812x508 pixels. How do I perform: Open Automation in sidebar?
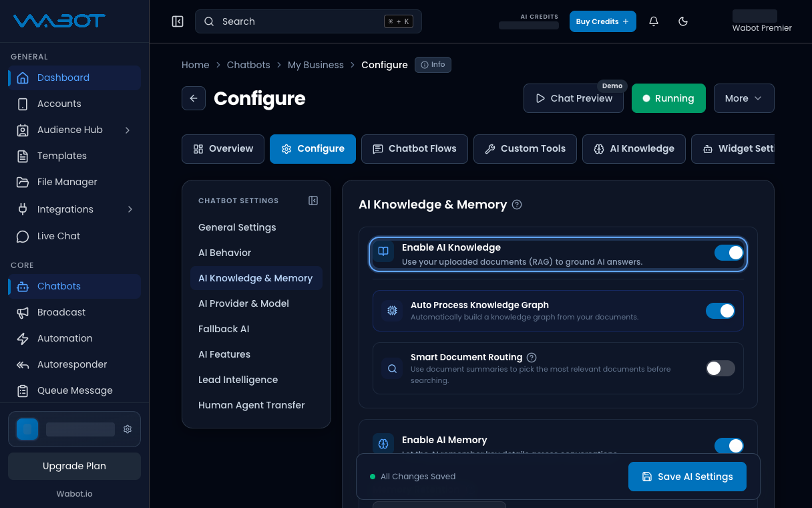[x=75, y=338]
